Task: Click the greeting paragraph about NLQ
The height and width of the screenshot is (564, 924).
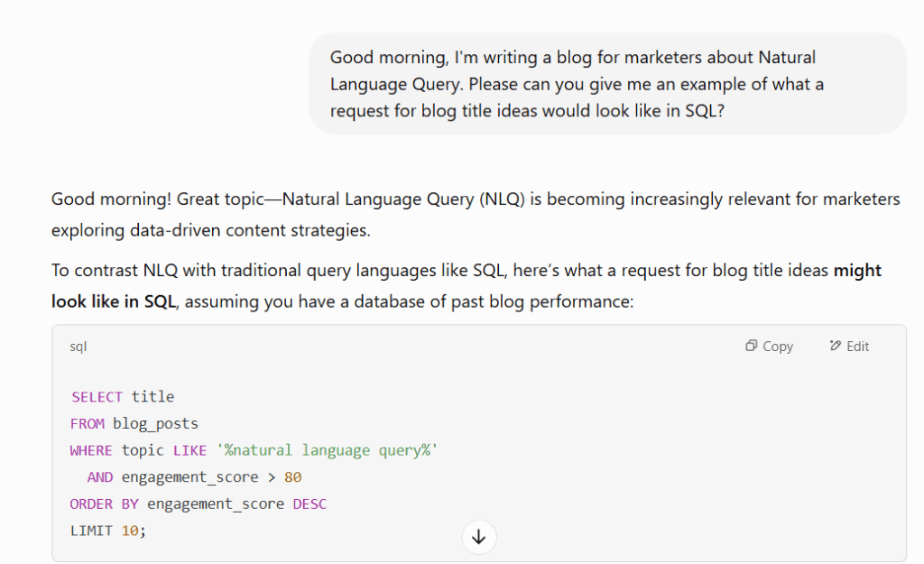Action: [x=361, y=214]
